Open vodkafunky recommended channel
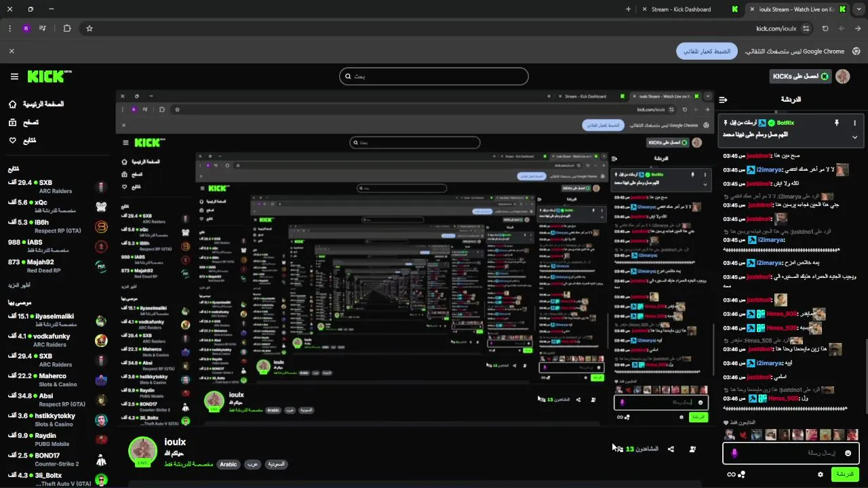868x488 pixels. tap(58, 340)
